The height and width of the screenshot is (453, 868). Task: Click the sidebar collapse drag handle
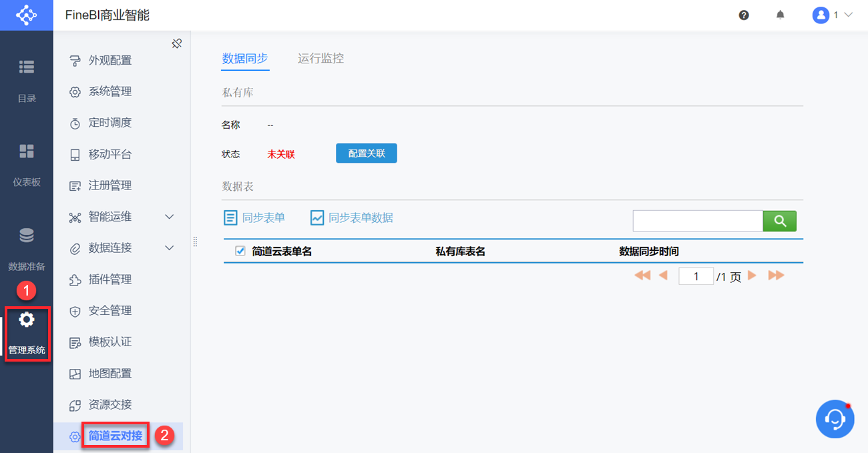[195, 242]
